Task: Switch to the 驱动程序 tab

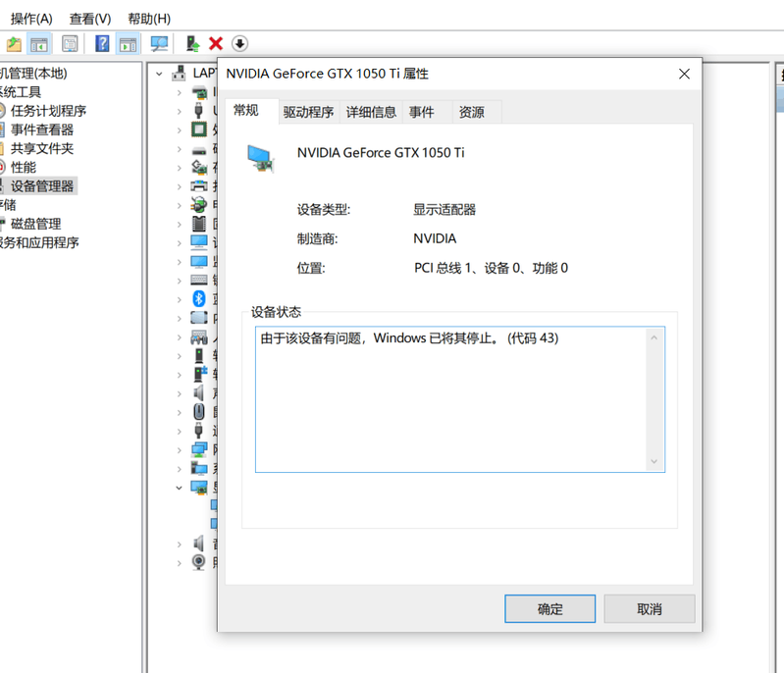Action: click(x=308, y=112)
